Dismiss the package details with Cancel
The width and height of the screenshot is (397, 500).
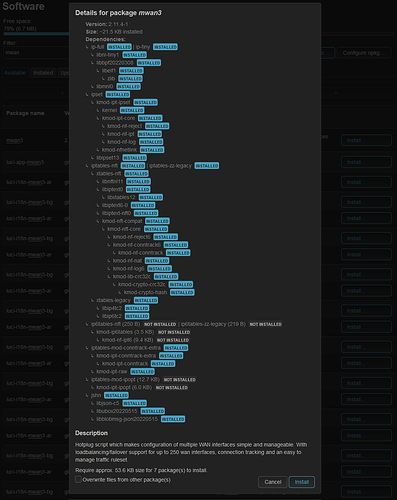click(273, 482)
